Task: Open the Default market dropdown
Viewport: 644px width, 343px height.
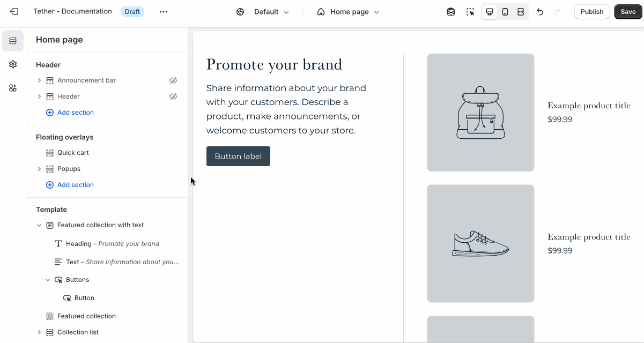Action: click(263, 12)
